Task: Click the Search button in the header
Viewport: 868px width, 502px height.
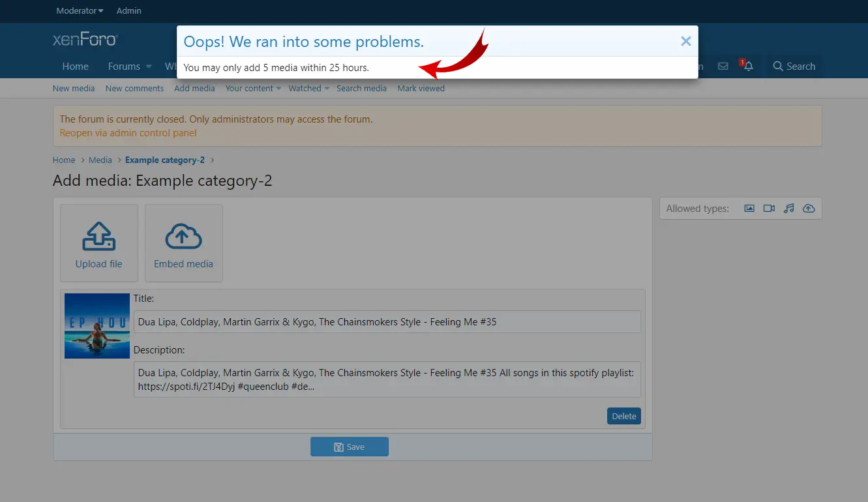Action: [x=794, y=66]
